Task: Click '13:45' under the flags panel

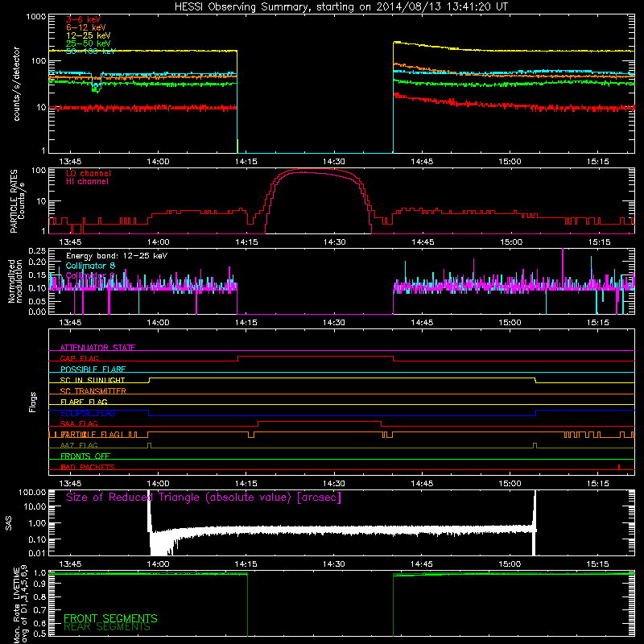Action: tap(70, 484)
